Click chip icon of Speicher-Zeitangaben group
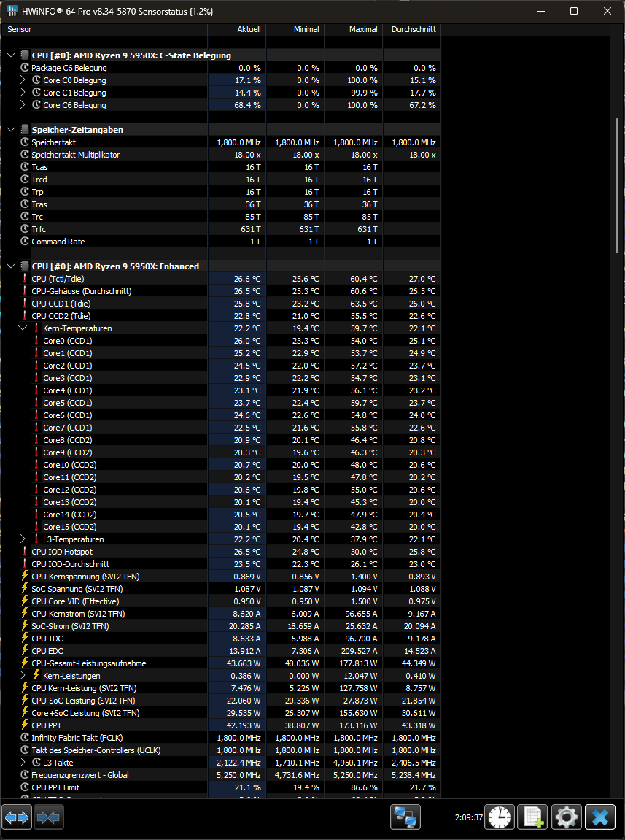This screenshot has height=840, width=625. point(25,130)
